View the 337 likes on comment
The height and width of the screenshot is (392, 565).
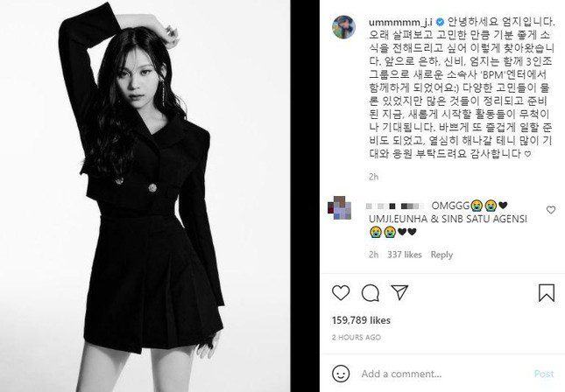[x=405, y=255]
